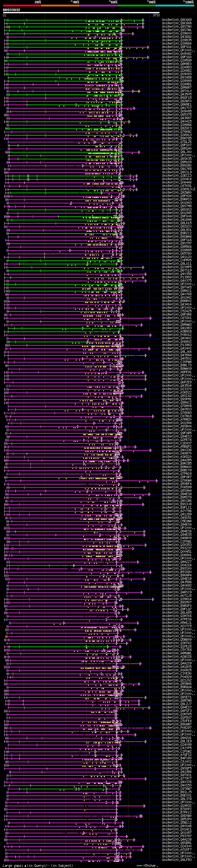Select hit UniRef100_P08012
Screen dimensions: 197x868
(x=177, y=335)
